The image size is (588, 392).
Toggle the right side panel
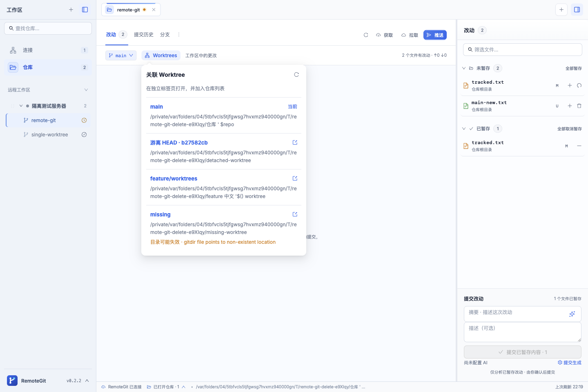coord(577,10)
